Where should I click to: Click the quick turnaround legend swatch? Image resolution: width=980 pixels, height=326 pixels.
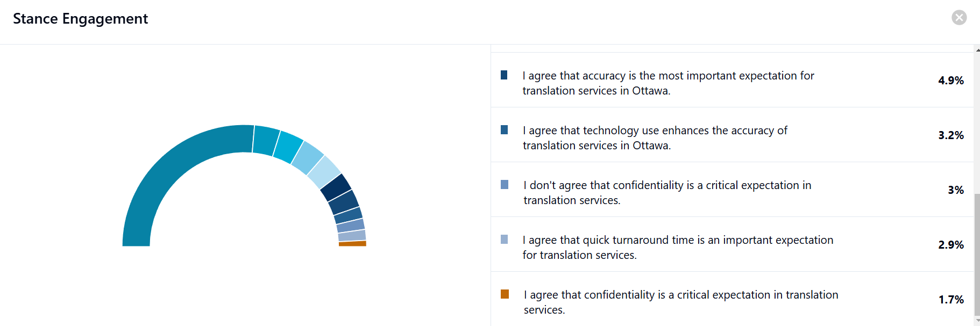(504, 240)
